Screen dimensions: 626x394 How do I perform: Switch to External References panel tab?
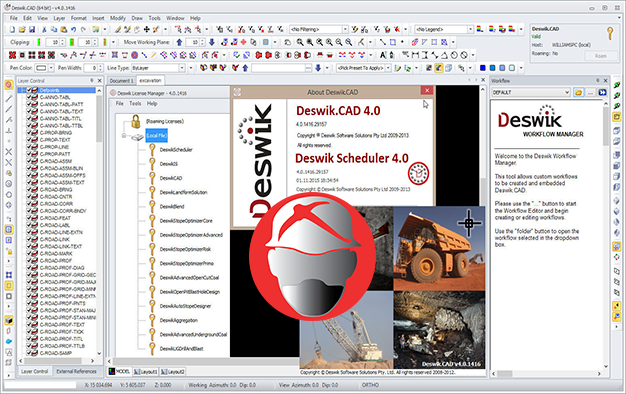pos(76,371)
